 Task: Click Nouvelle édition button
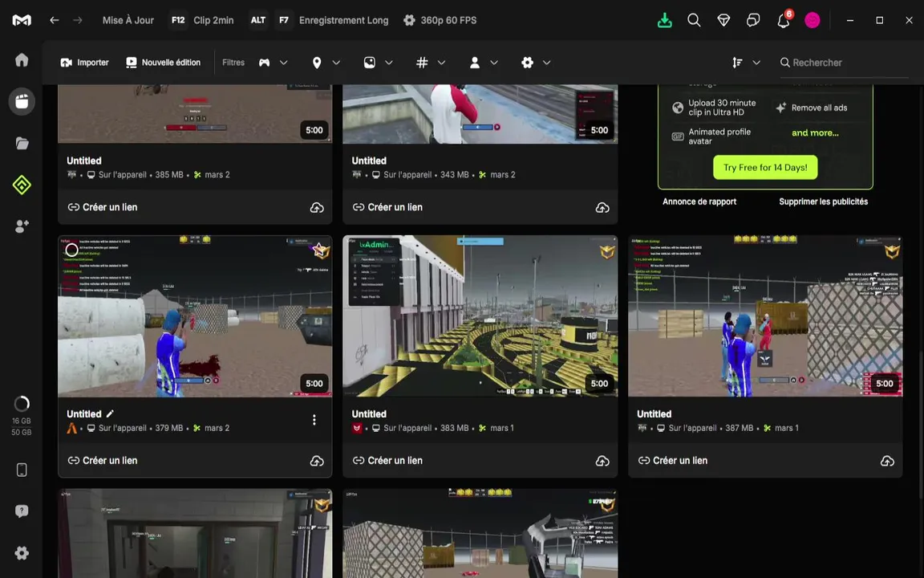(x=164, y=63)
